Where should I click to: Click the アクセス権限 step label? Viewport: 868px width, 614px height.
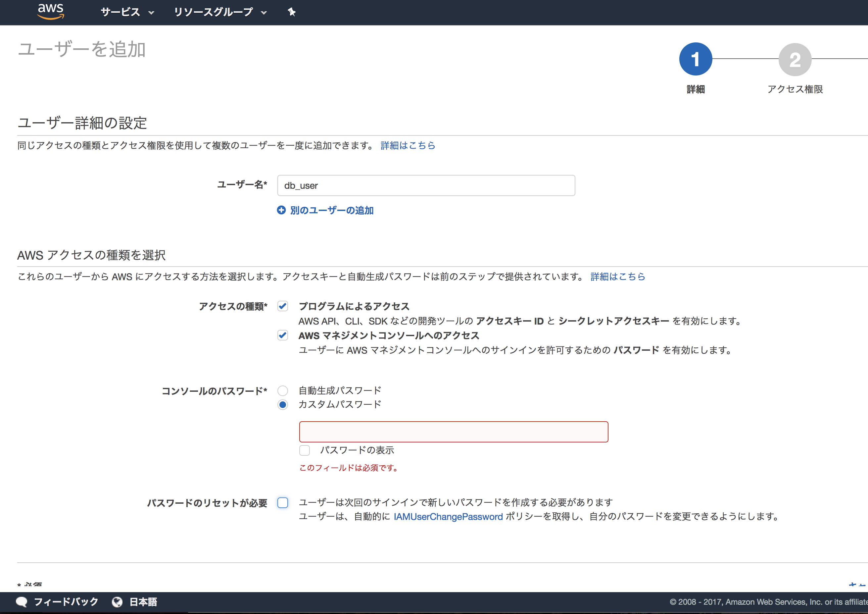click(795, 89)
